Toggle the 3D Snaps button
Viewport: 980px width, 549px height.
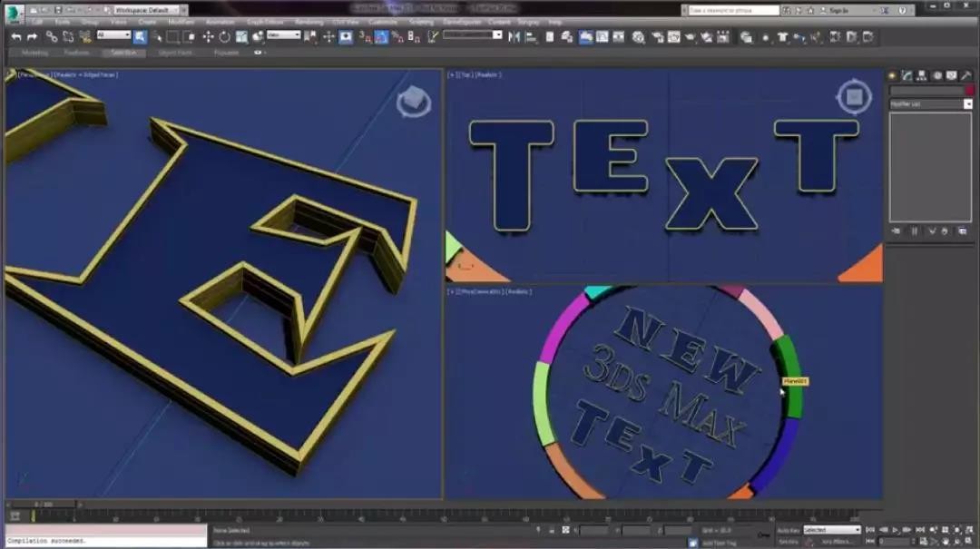[365, 37]
